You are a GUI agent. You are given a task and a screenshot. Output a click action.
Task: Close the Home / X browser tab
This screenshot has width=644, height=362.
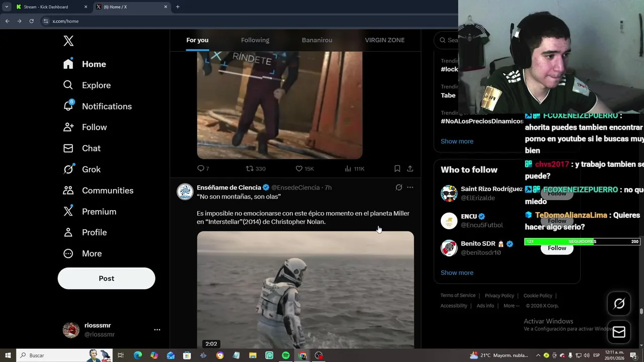click(x=166, y=7)
